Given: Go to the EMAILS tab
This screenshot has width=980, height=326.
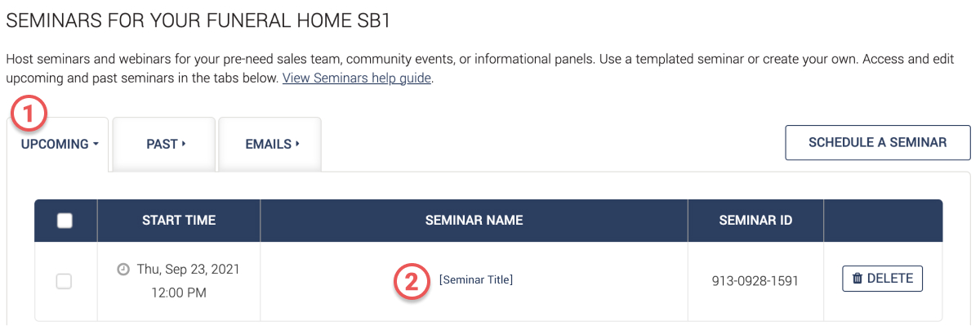Looking at the screenshot, I should tap(269, 144).
